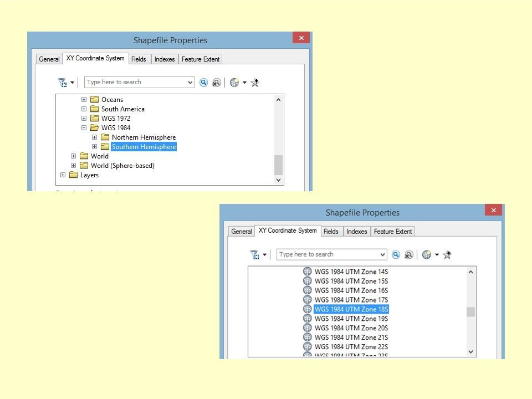Click World folder icon
Screen dimensions: 532x399
coord(84,156)
